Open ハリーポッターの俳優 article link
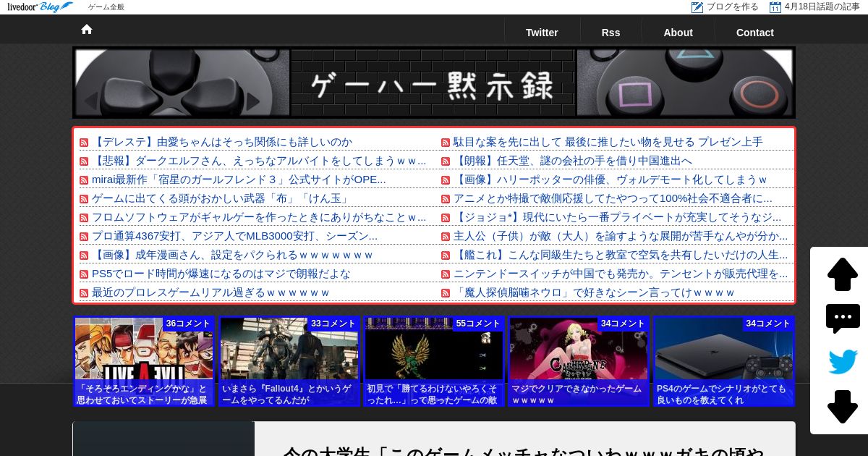The height and width of the screenshot is (456, 868). click(x=610, y=180)
